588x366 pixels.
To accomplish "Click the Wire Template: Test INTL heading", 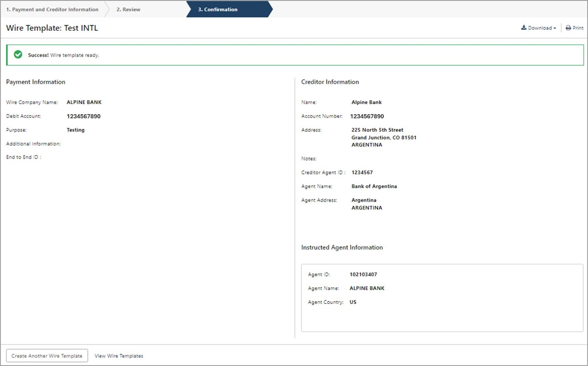I will (x=52, y=28).
